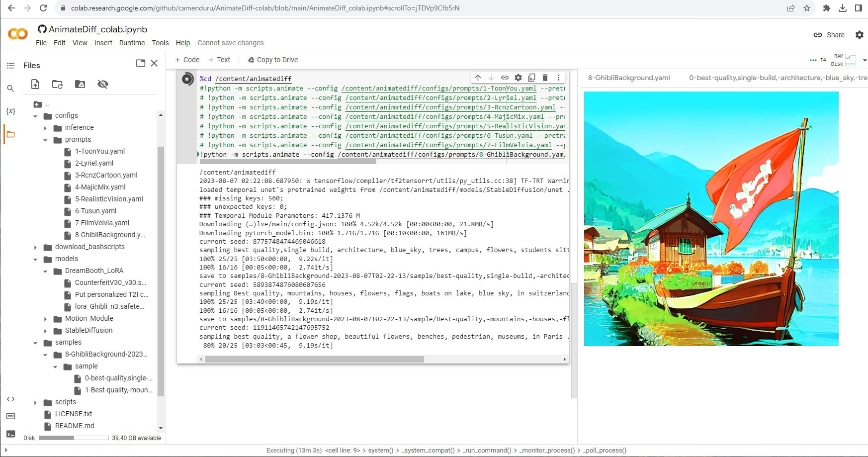868x457 pixels.
Task: Click the upload file icon in Files panel
Action: (x=35, y=84)
